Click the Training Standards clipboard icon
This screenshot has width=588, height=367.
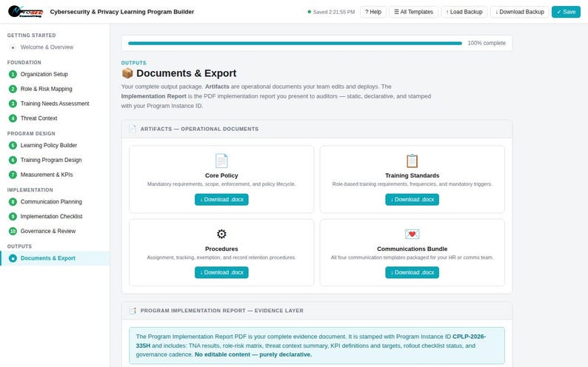coord(412,161)
